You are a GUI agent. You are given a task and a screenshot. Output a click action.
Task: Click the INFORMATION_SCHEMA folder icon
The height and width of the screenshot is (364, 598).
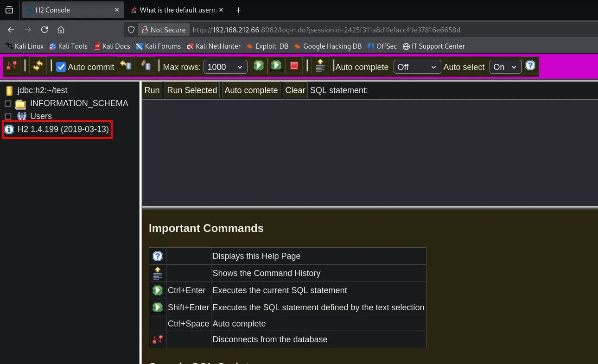click(x=20, y=104)
